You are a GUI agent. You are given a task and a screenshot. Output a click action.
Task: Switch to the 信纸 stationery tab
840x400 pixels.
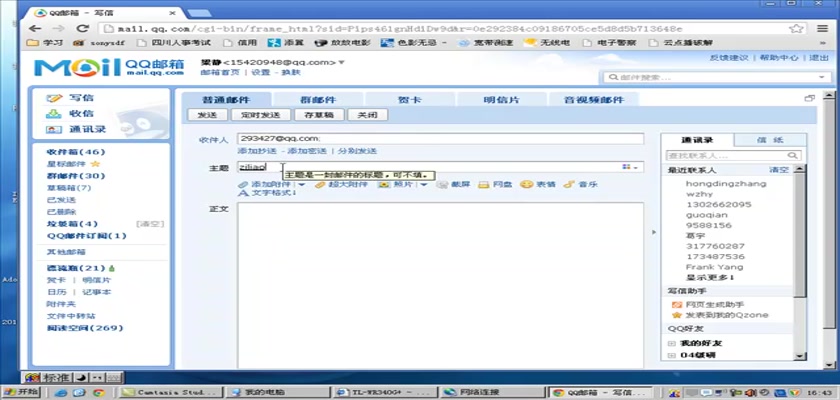point(770,140)
